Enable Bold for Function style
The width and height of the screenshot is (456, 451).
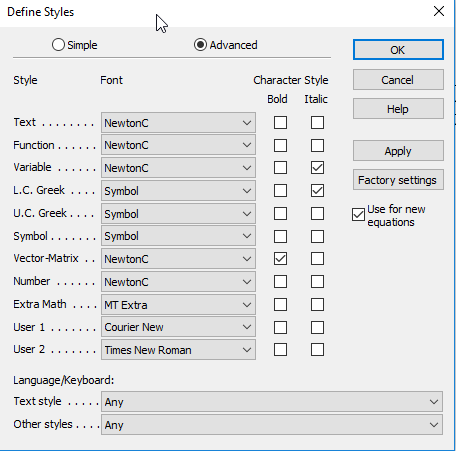coord(280,145)
